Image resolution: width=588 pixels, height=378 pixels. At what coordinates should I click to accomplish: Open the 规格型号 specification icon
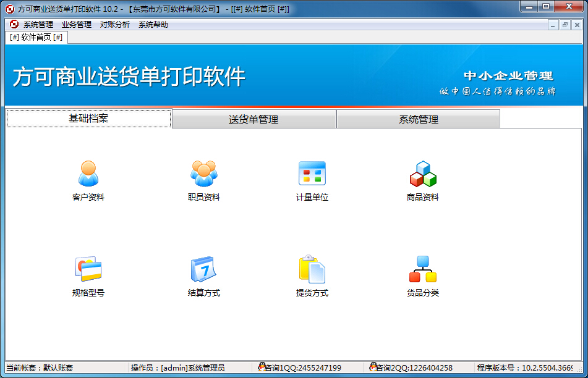[x=88, y=269]
